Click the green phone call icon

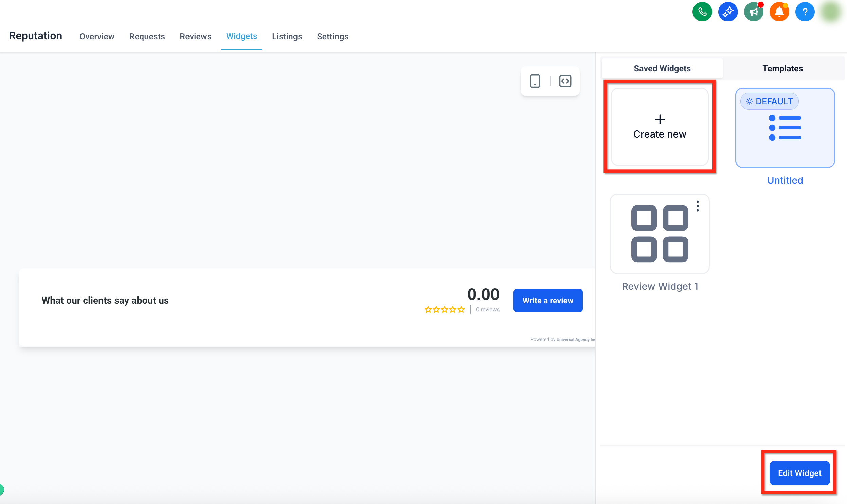point(702,12)
